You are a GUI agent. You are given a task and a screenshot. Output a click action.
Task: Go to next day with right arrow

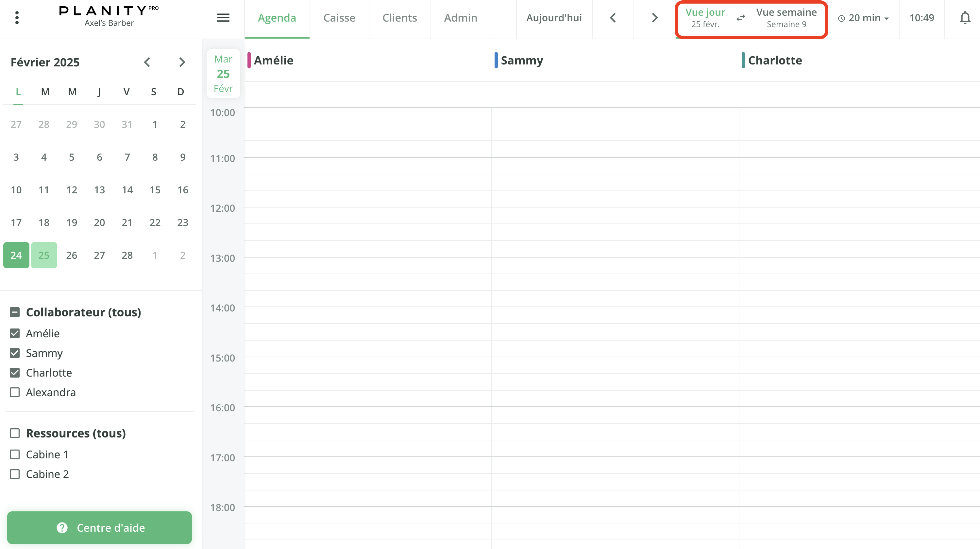point(654,18)
